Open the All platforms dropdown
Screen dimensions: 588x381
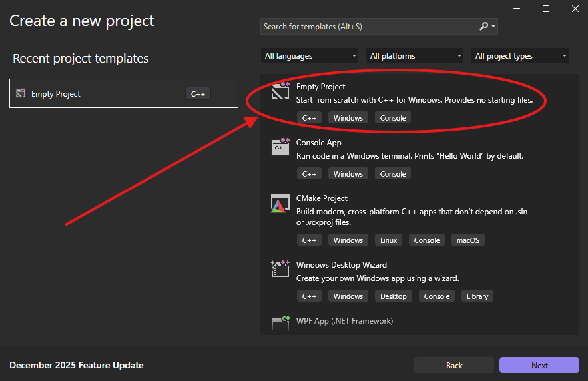click(415, 55)
